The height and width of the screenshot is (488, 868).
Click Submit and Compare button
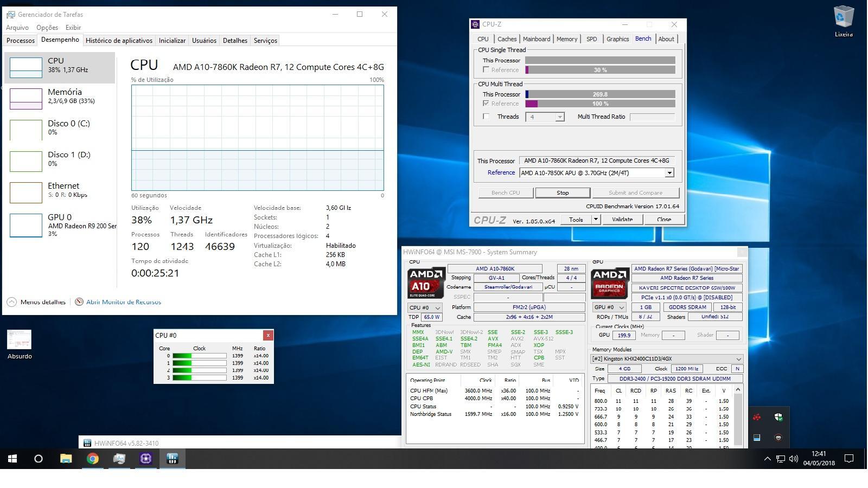[635, 192]
